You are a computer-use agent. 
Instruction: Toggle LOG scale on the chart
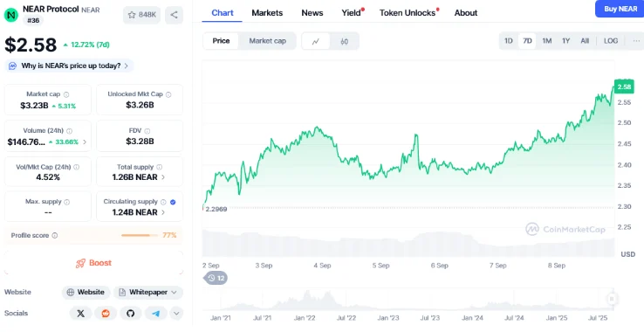[611, 41]
